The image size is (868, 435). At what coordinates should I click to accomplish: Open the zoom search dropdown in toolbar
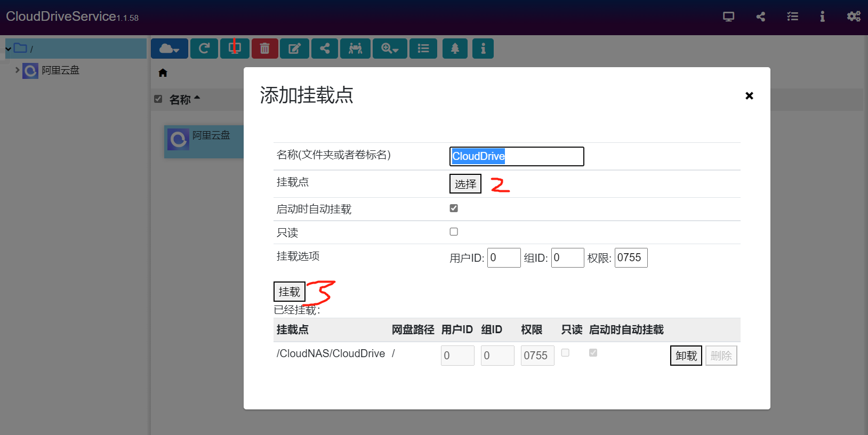coord(390,49)
